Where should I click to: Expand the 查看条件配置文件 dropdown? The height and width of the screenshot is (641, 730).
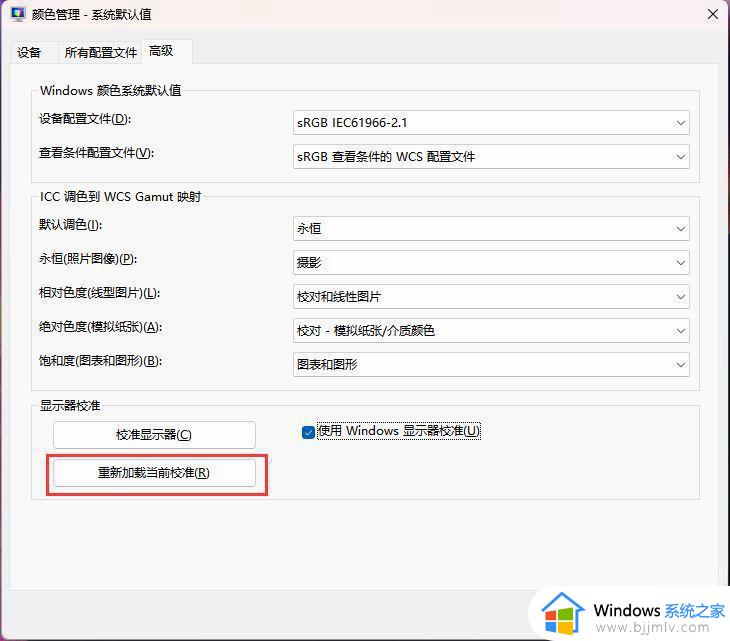491,157
